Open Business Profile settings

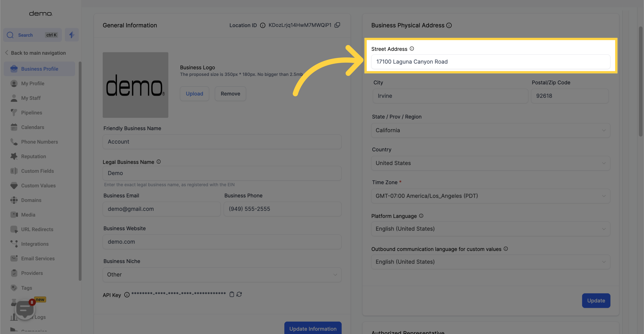39,69
